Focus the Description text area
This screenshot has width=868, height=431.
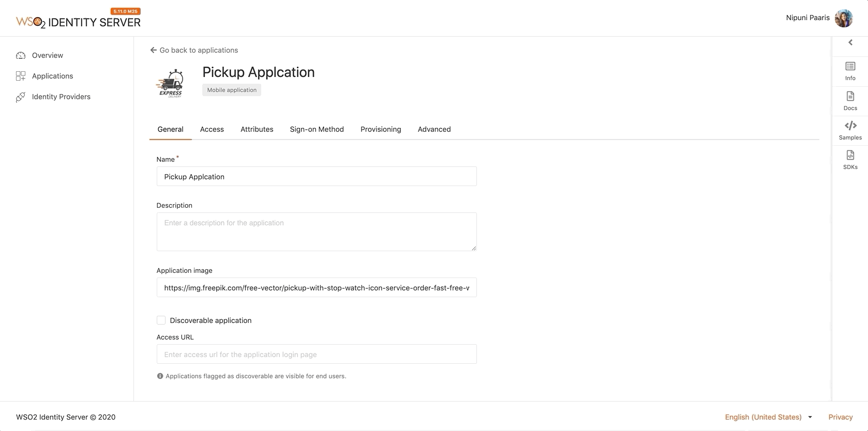point(317,232)
